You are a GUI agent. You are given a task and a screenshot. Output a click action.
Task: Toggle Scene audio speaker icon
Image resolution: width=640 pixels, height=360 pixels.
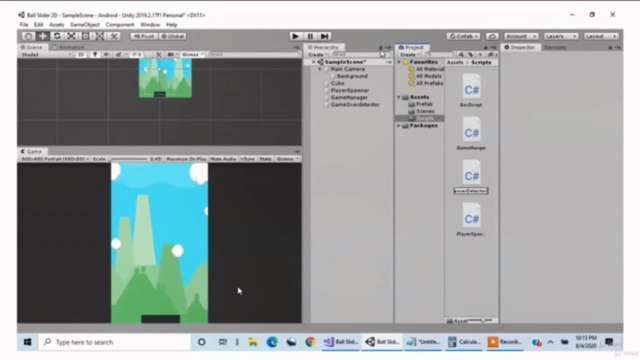pyautogui.click(x=106, y=55)
